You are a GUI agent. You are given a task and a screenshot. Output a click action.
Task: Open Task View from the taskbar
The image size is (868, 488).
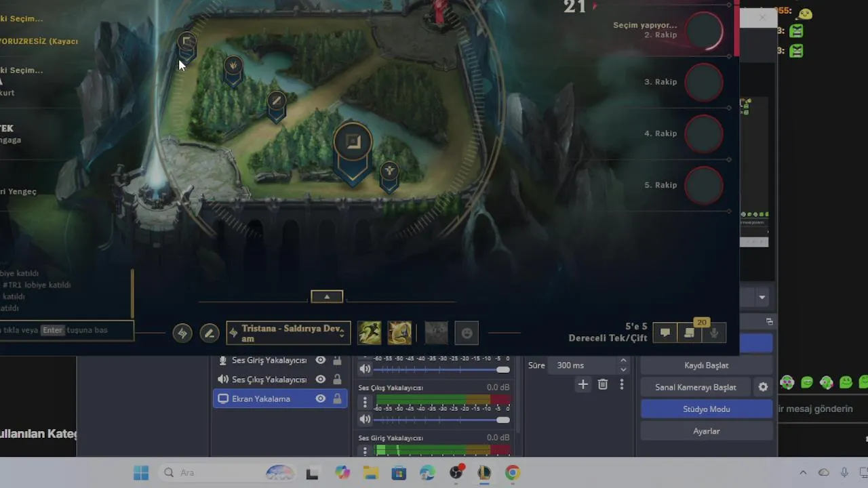312,472
